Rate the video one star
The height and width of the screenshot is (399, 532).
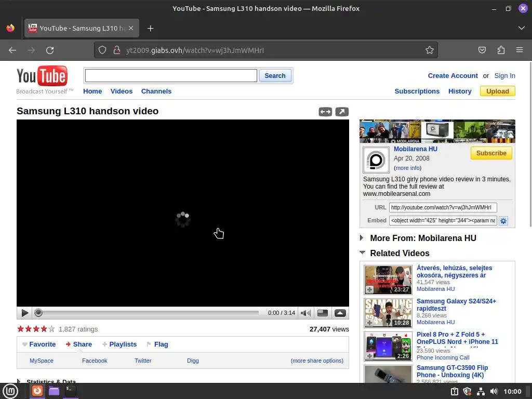(x=21, y=329)
